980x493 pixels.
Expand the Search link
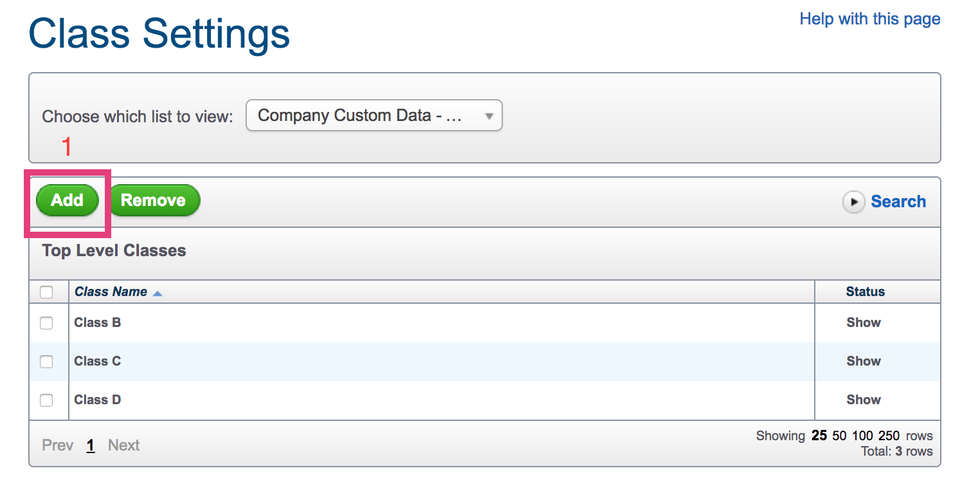(x=898, y=201)
